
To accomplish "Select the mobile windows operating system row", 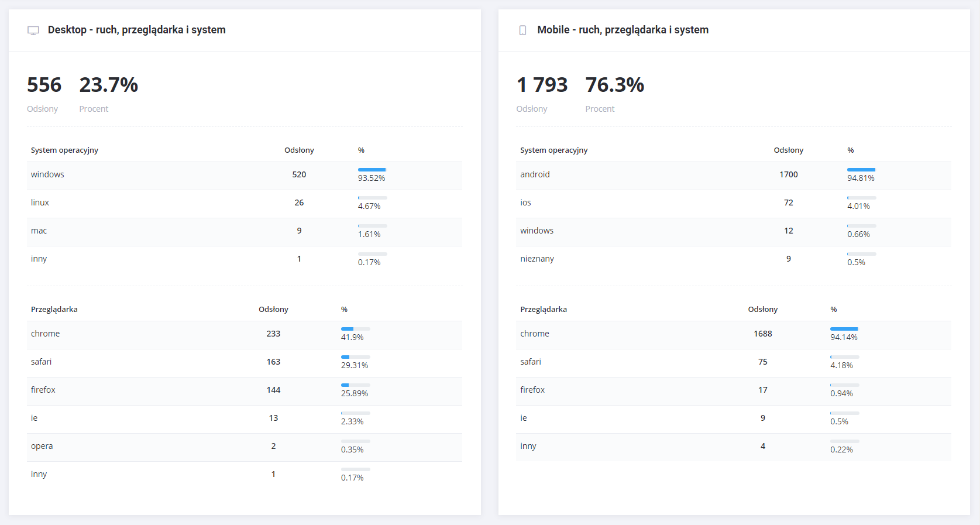I will [x=734, y=232].
